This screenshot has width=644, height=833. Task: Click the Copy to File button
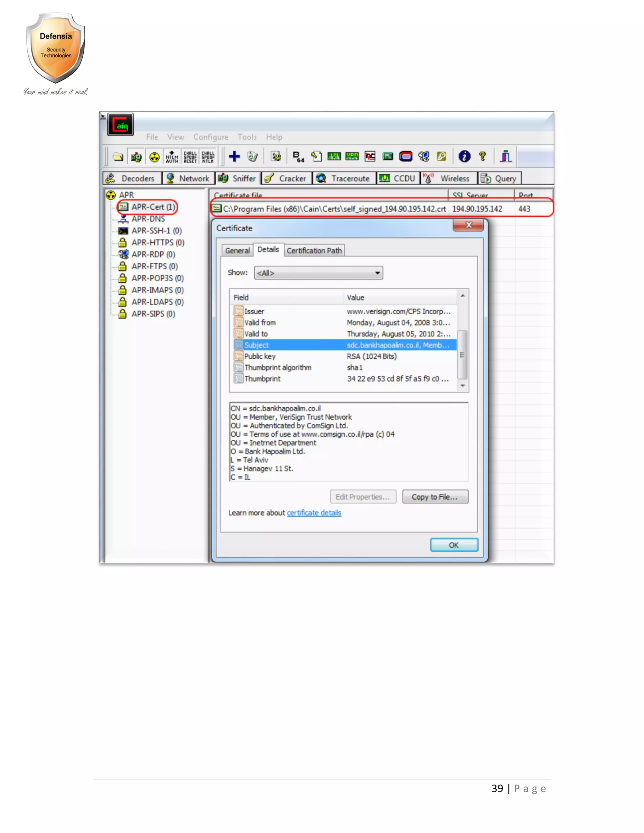[435, 497]
